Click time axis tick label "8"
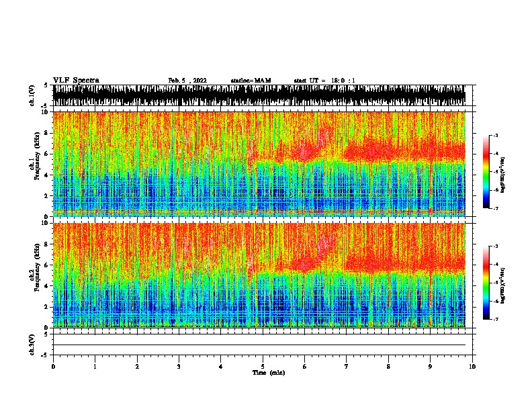 [388, 367]
